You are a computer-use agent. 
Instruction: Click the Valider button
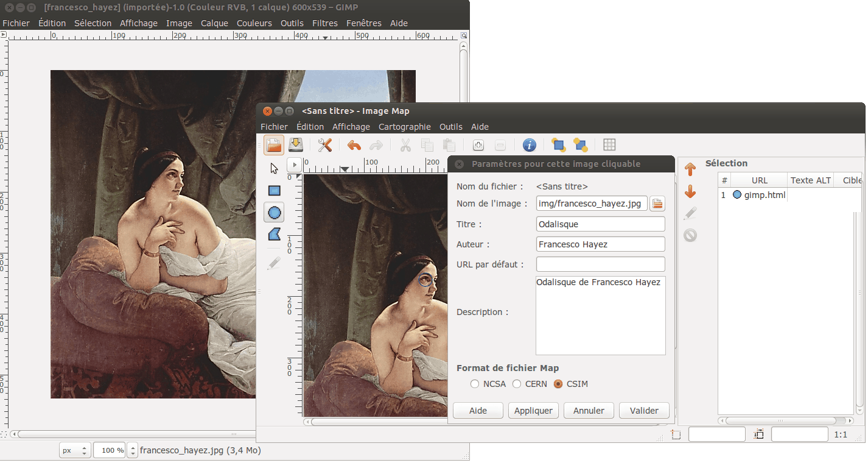pyautogui.click(x=644, y=411)
